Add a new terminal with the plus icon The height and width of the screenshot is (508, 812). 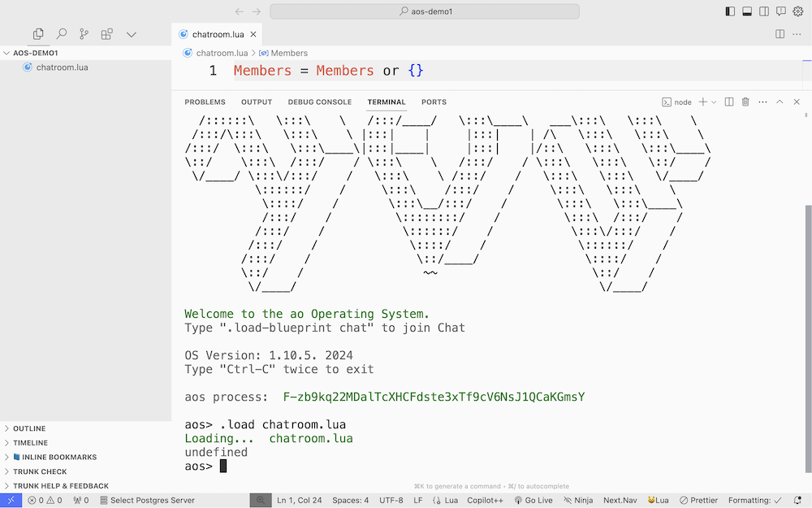tap(703, 102)
